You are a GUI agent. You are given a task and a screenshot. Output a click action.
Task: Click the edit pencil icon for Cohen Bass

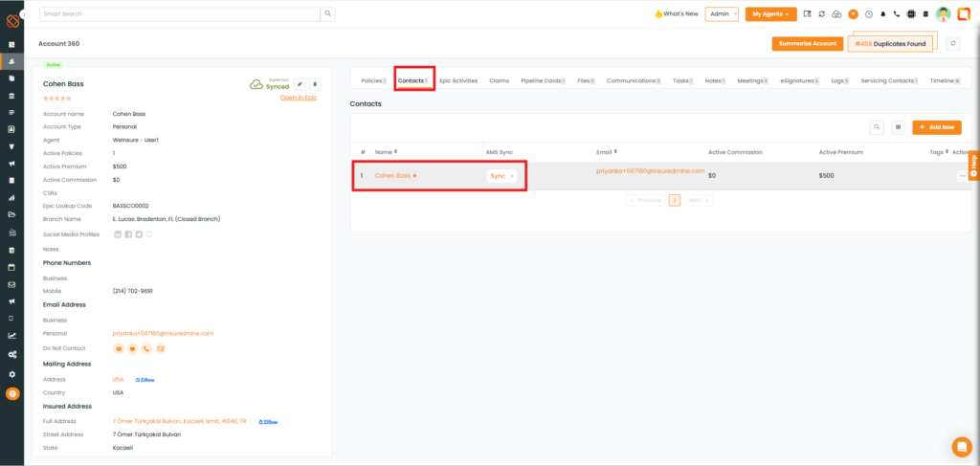[x=300, y=84]
